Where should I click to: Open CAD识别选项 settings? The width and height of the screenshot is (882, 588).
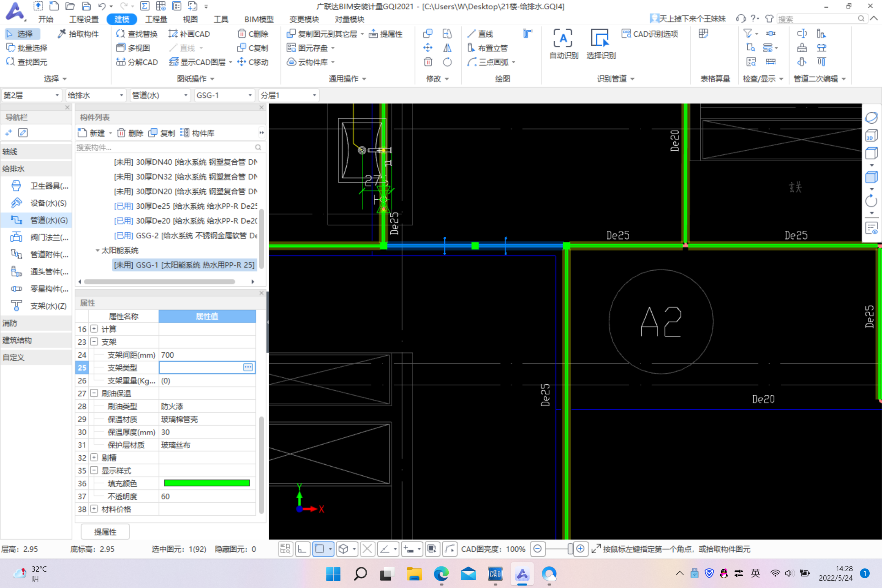click(650, 34)
